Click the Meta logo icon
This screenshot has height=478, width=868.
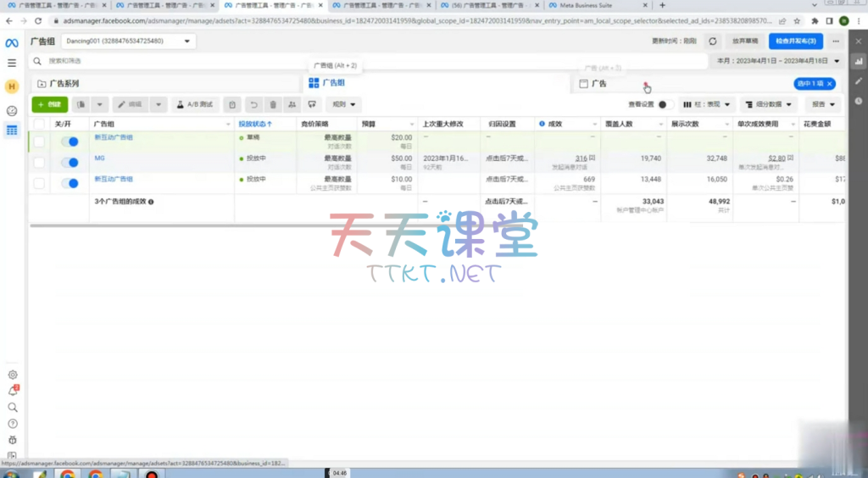(x=12, y=42)
